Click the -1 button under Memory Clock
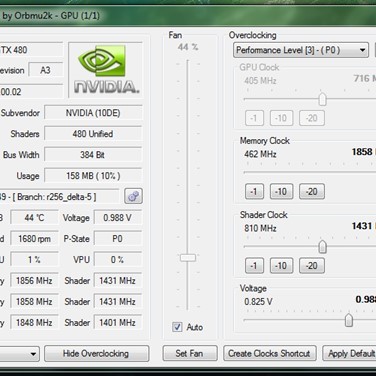This screenshot has width=376, height=376. pyautogui.click(x=254, y=192)
